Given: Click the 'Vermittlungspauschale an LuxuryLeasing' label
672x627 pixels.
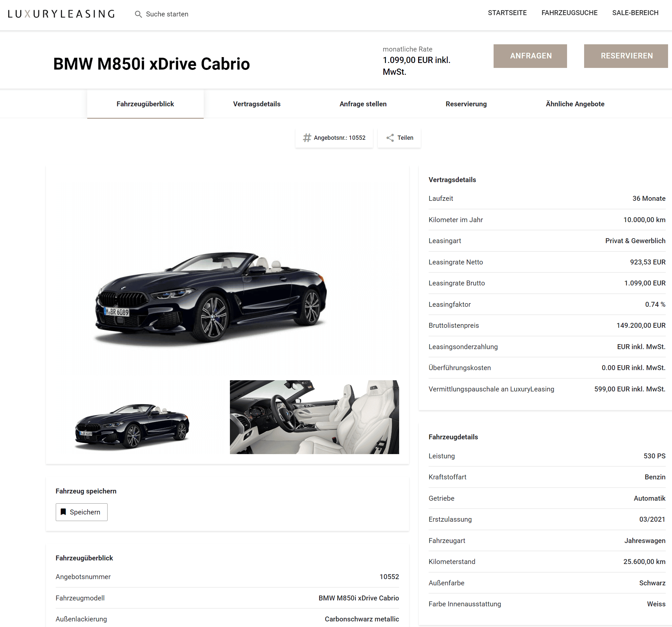Looking at the screenshot, I should tap(491, 389).
